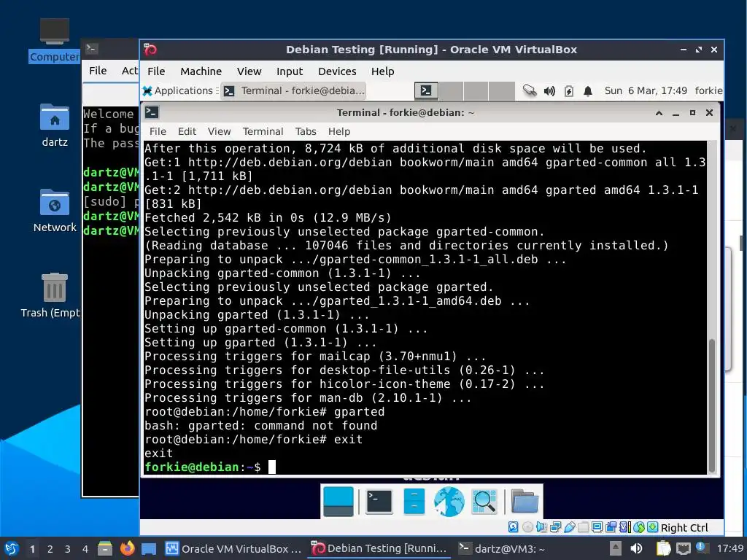Switch to Oracle VM VirtualBox taskbar window
This screenshot has height=560, width=747.
(233, 548)
